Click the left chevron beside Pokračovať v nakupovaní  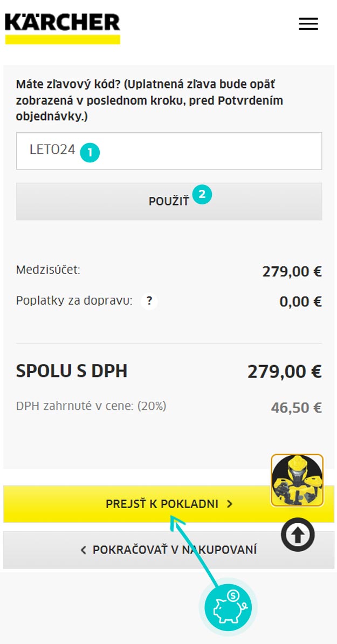pos(84,550)
